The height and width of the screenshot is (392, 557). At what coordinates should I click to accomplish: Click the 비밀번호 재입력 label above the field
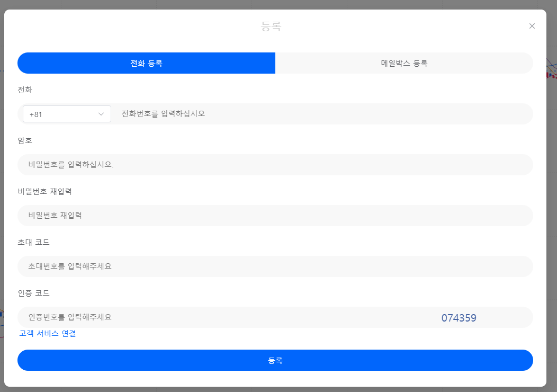[x=45, y=192]
